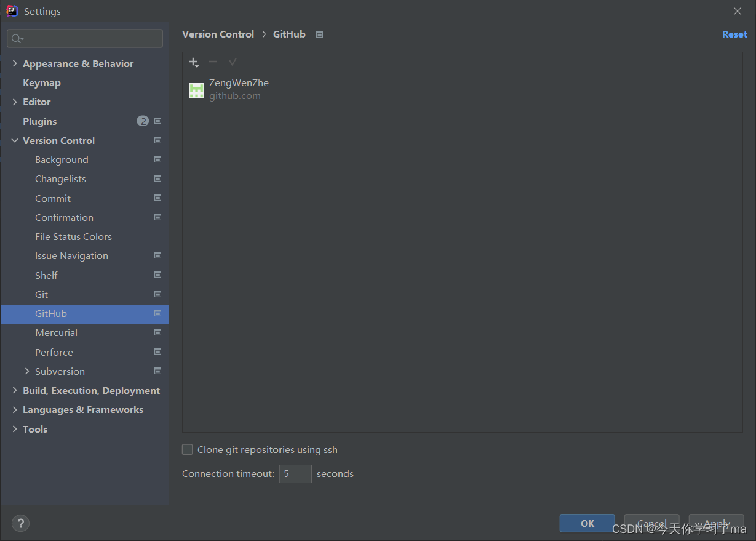
Task: Click project icon next to Subversion
Action: tap(158, 371)
